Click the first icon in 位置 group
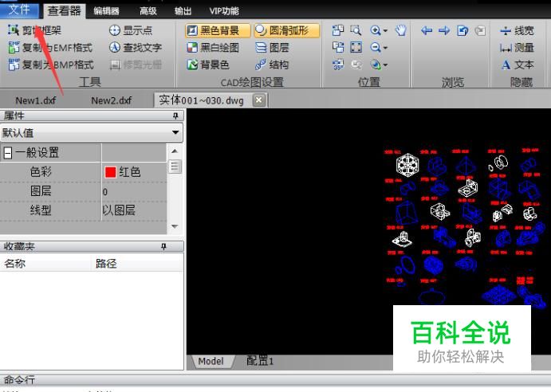The height and width of the screenshot is (392, 551). coord(338,30)
